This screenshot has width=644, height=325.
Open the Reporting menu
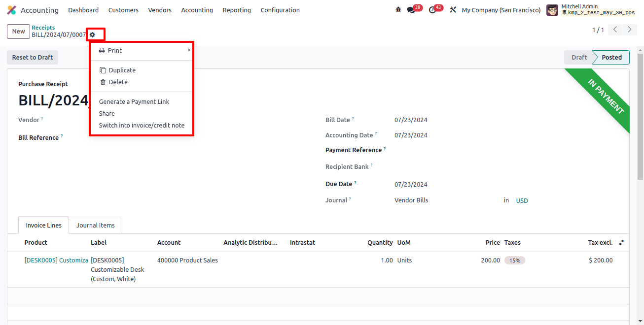[237, 10]
